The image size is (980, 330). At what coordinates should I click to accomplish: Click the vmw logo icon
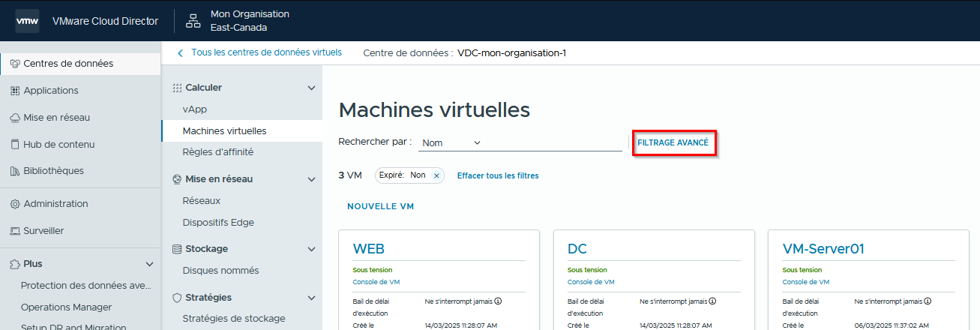pos(28,21)
